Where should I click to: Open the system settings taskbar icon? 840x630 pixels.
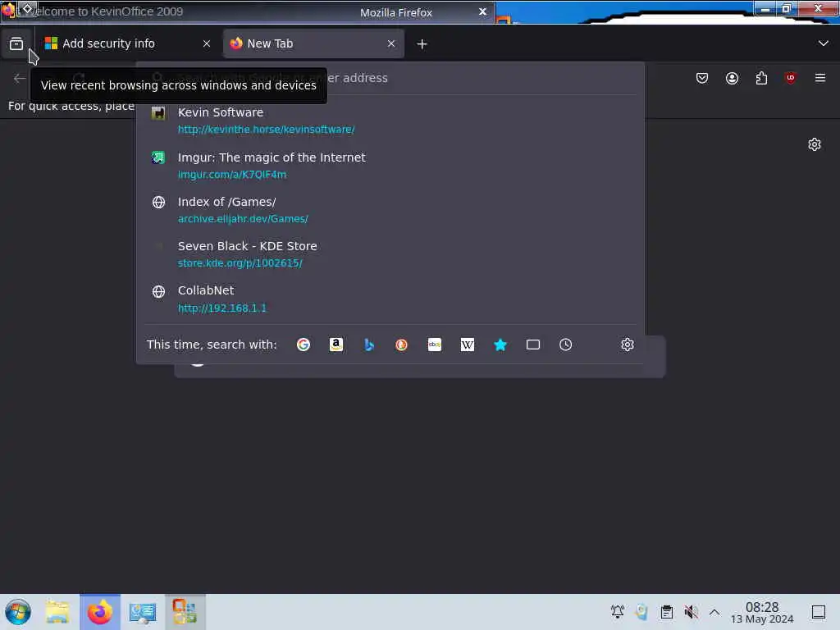point(143,612)
